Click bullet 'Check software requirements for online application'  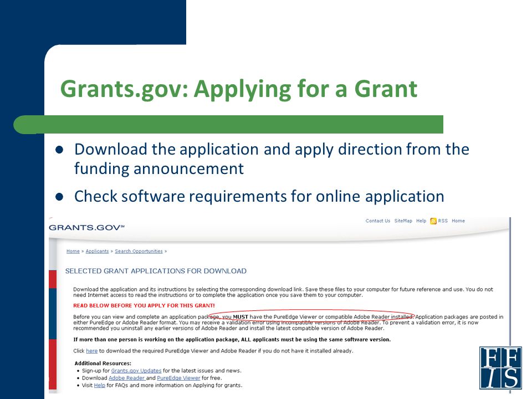point(259,196)
